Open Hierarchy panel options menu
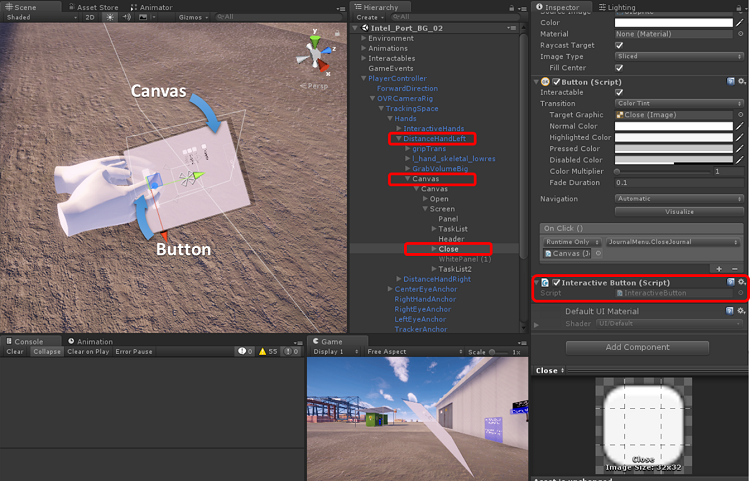 point(522,8)
